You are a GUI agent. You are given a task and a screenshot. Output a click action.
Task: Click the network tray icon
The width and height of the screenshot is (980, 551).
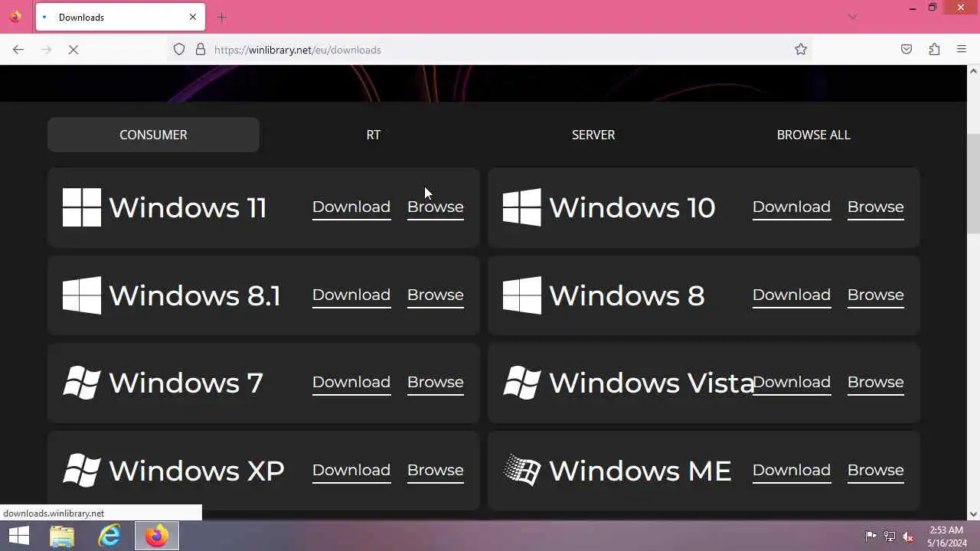[x=890, y=536]
